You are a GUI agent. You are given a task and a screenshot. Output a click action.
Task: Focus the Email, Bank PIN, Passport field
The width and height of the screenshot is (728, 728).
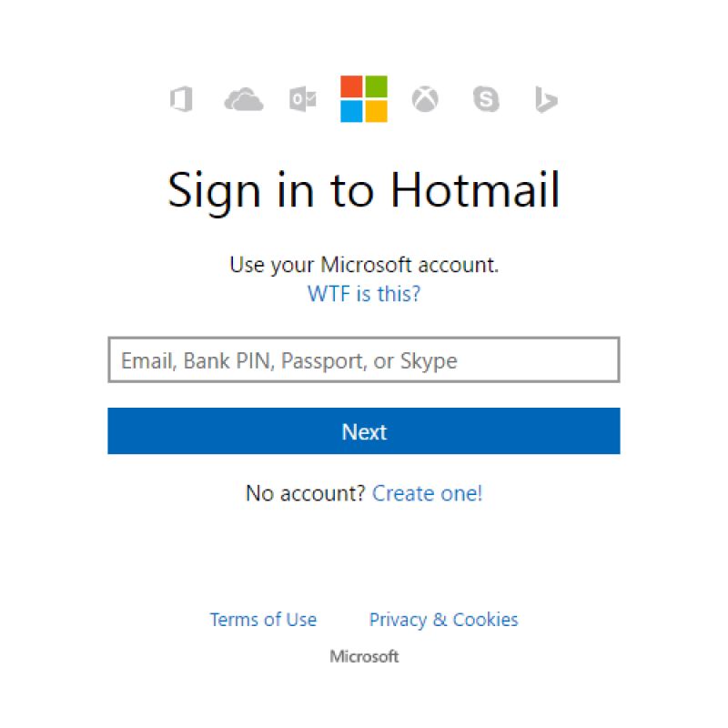pyautogui.click(x=364, y=360)
